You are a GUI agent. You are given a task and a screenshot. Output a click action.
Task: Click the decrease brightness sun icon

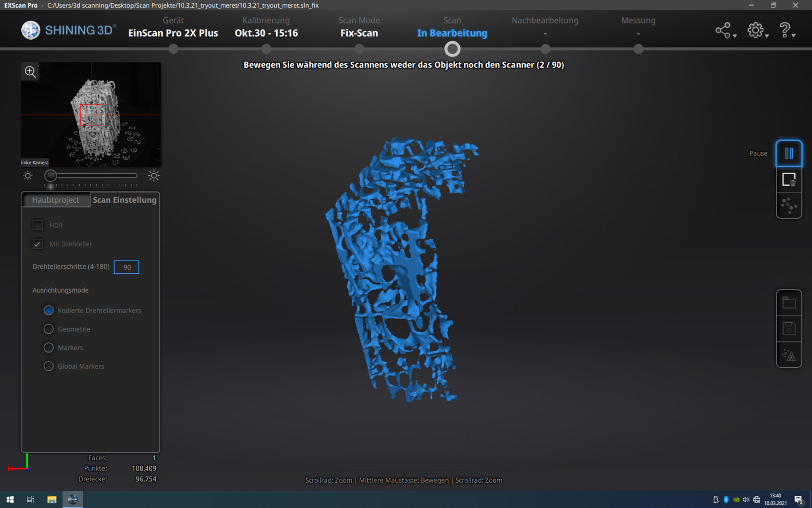pos(28,176)
